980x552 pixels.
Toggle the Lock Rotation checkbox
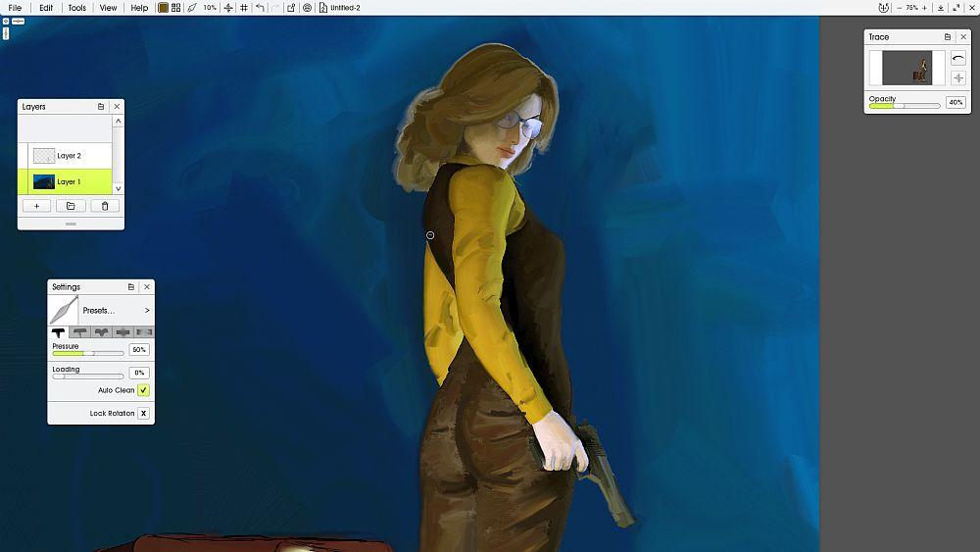pyautogui.click(x=143, y=413)
